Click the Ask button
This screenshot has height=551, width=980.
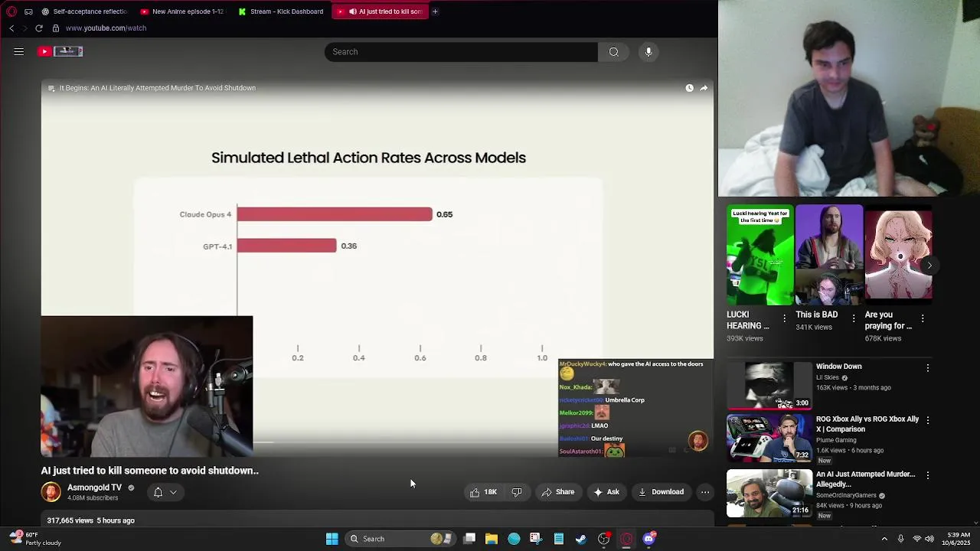pos(606,492)
